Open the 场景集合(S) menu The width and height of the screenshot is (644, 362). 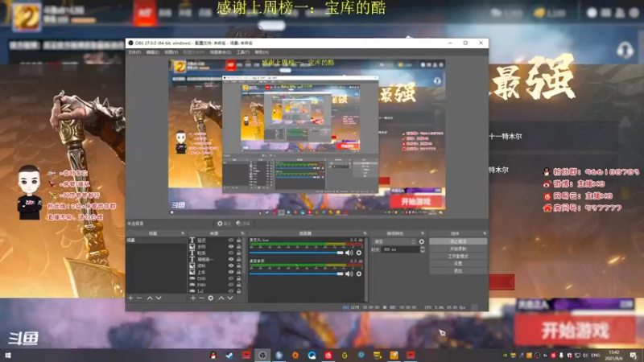pyautogui.click(x=220, y=52)
